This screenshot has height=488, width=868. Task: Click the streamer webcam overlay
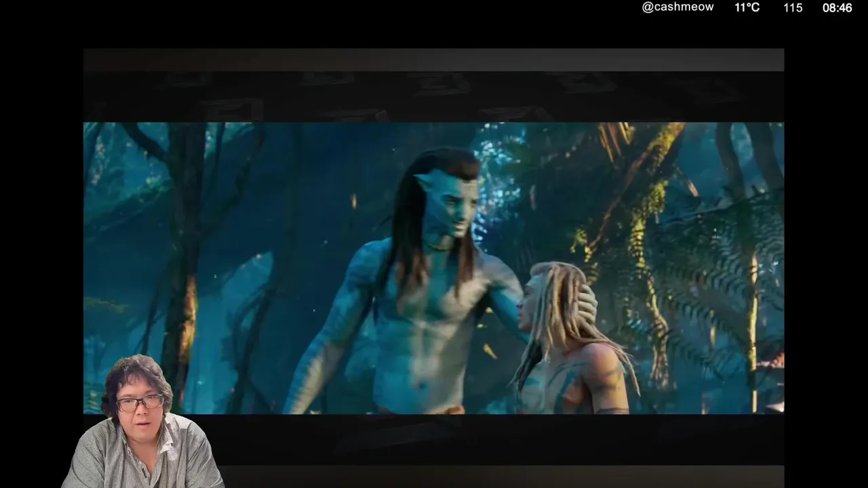click(142, 421)
